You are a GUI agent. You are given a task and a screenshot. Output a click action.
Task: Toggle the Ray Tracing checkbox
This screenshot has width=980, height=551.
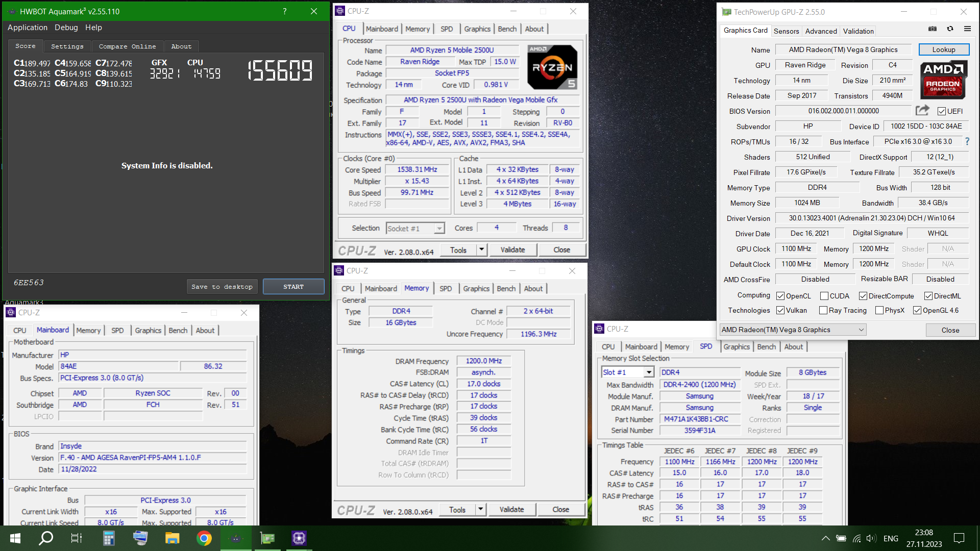coord(823,310)
